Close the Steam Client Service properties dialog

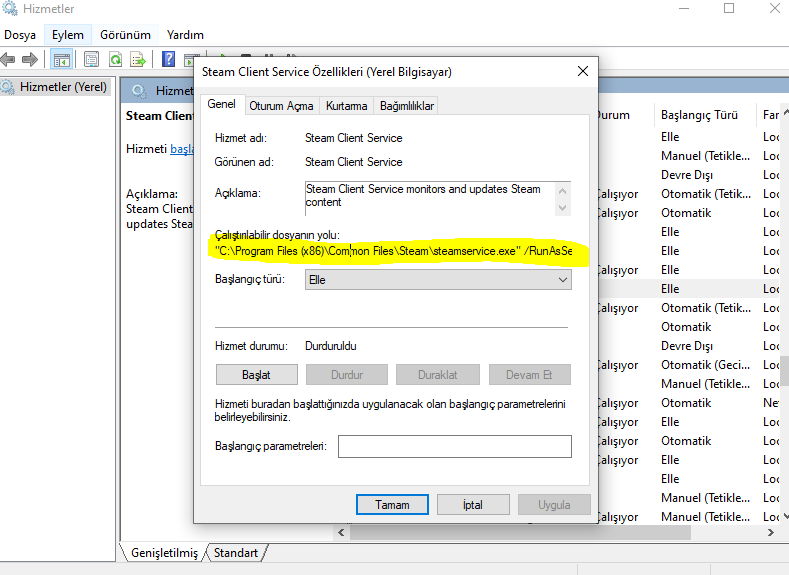[583, 71]
